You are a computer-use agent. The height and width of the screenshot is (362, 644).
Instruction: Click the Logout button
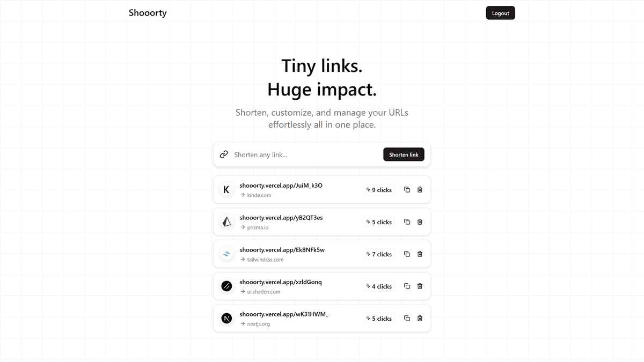500,13
